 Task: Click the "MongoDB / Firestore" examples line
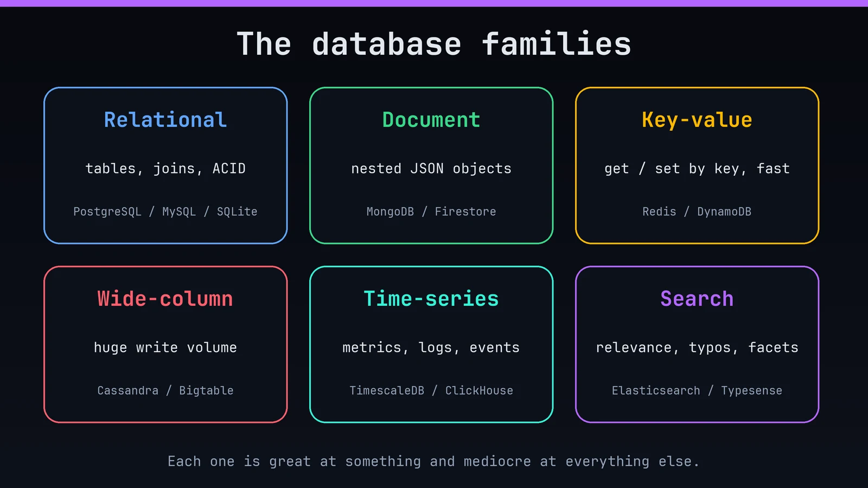(431, 211)
